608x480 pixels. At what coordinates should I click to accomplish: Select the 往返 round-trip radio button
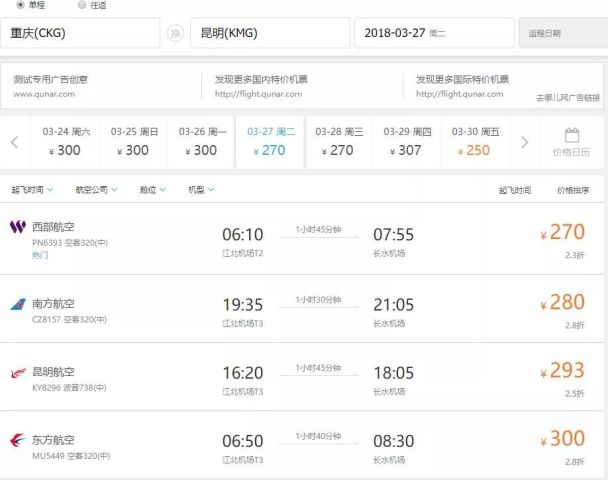coord(82,5)
